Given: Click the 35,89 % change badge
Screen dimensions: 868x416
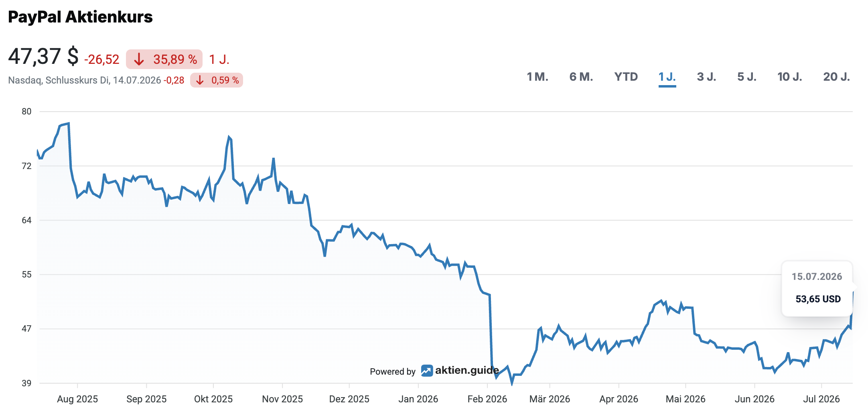Looking at the screenshot, I should (x=164, y=59).
